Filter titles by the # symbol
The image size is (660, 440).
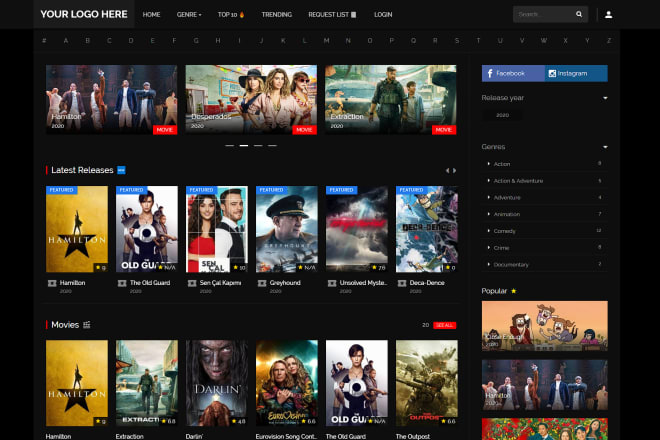tap(44, 40)
